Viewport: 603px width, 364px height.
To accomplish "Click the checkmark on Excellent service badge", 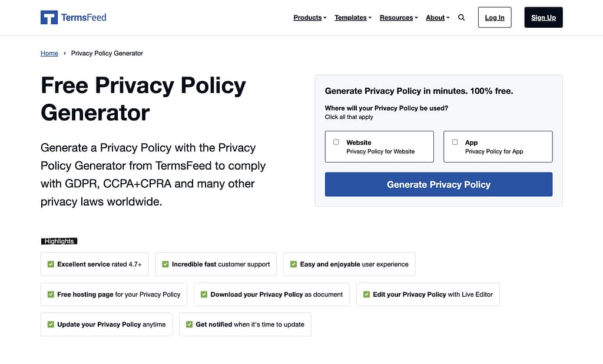I will (x=50, y=264).
